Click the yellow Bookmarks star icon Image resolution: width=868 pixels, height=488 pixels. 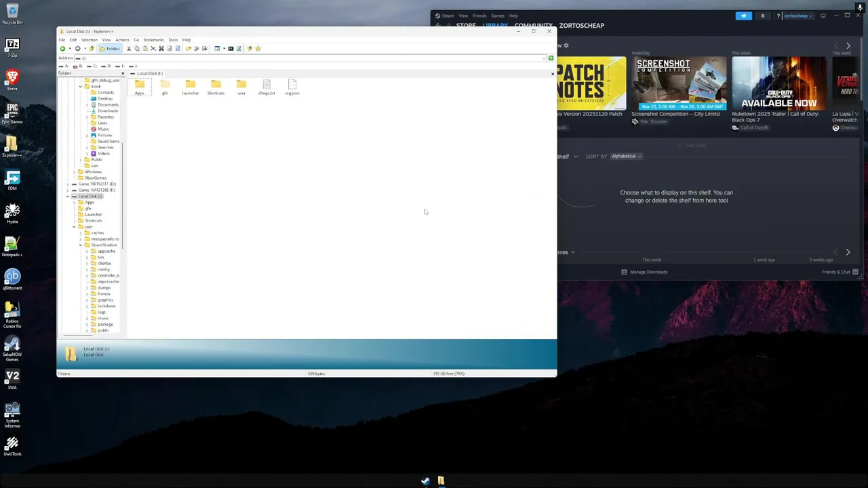point(258,49)
